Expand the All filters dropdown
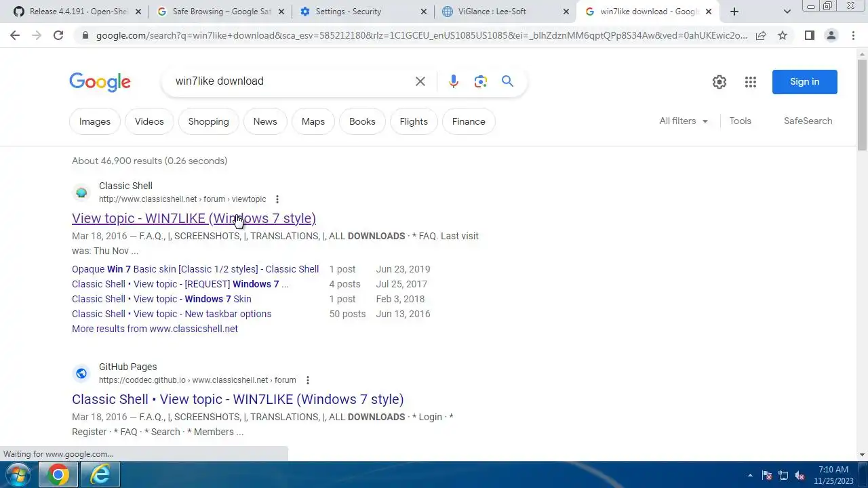 click(x=684, y=121)
